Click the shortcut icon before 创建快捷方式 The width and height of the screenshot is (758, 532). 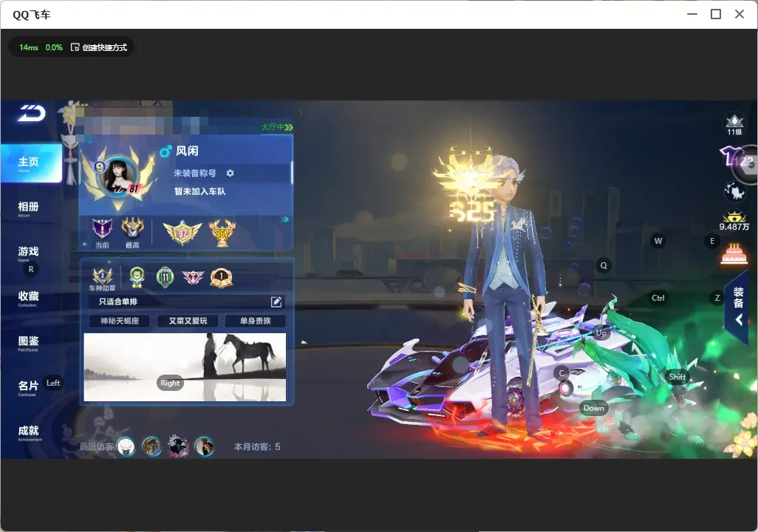coord(75,47)
